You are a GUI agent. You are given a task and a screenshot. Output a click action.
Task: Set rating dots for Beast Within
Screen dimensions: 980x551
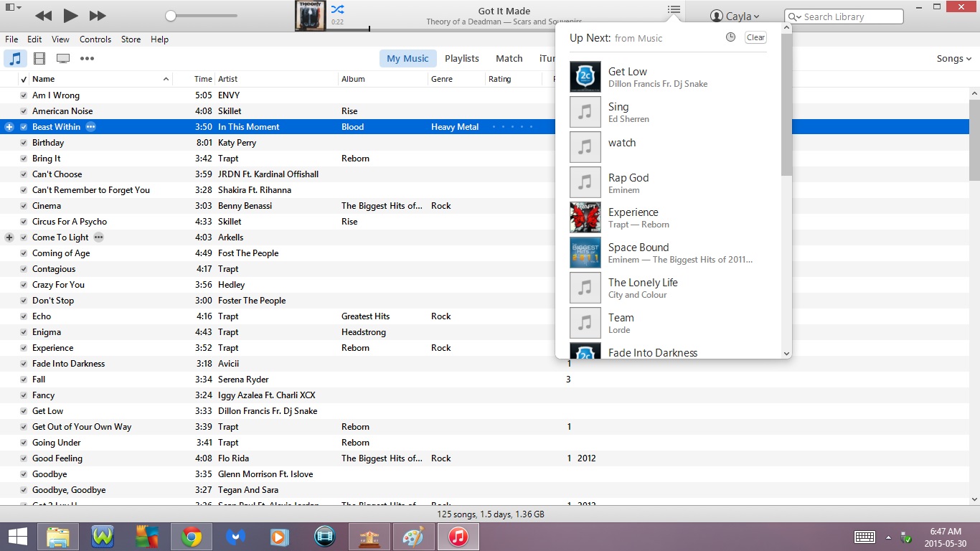click(x=513, y=127)
